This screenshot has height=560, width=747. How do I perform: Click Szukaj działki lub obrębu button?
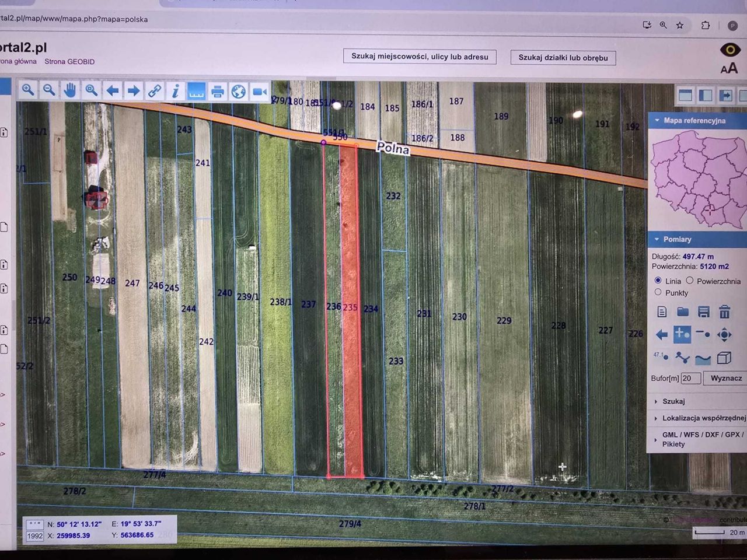pyautogui.click(x=563, y=57)
